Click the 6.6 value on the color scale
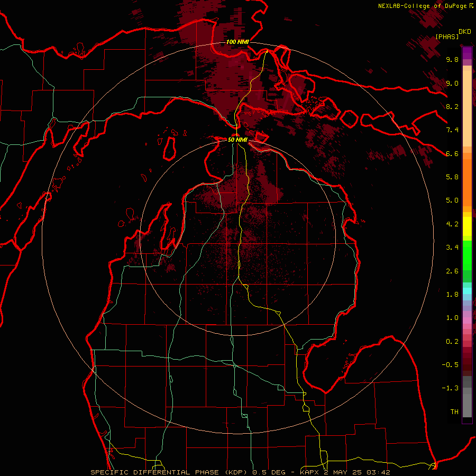 point(452,153)
